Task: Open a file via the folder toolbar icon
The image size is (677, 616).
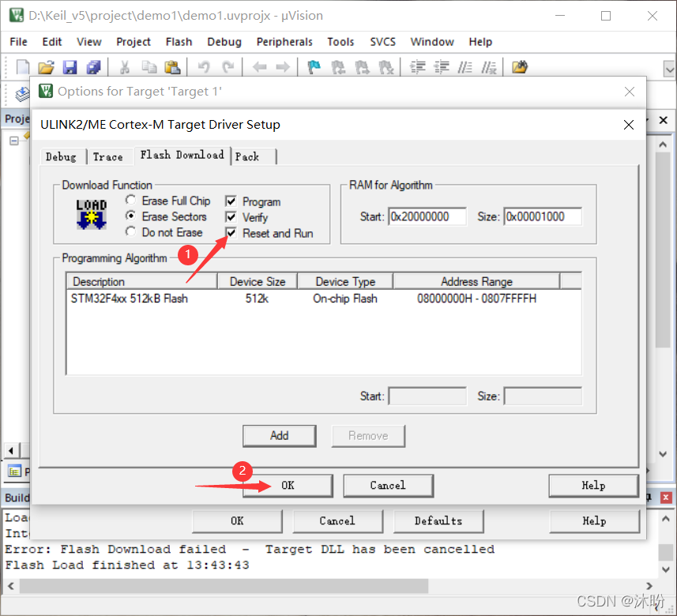Action: click(46, 67)
